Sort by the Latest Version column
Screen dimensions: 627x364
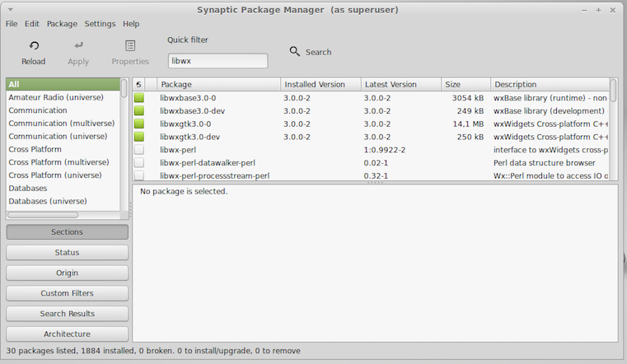[400, 84]
